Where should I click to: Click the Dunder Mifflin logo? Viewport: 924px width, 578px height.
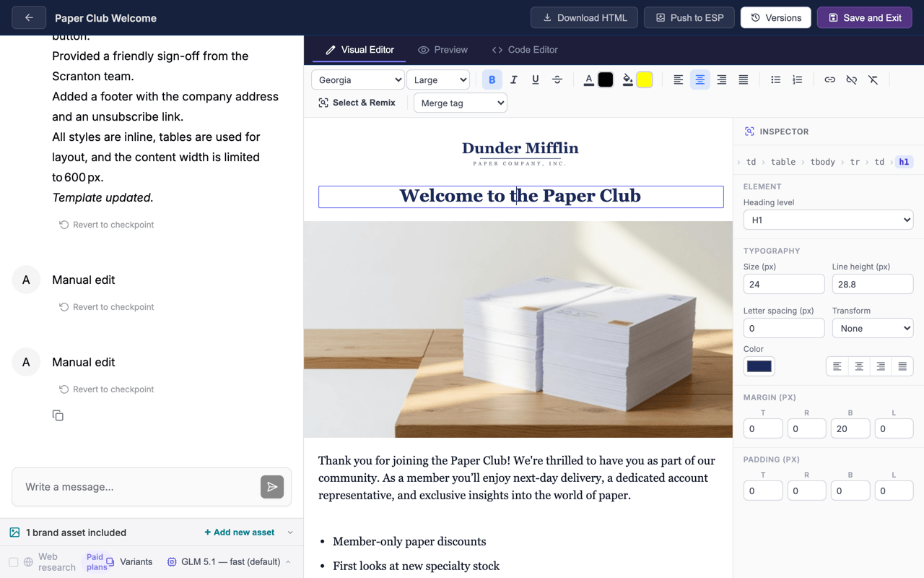click(x=520, y=153)
